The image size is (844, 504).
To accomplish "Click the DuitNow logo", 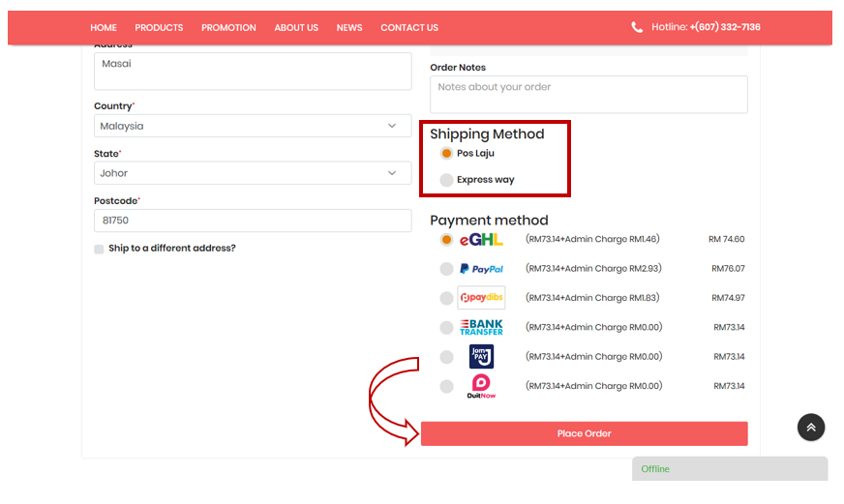I will coord(481,386).
